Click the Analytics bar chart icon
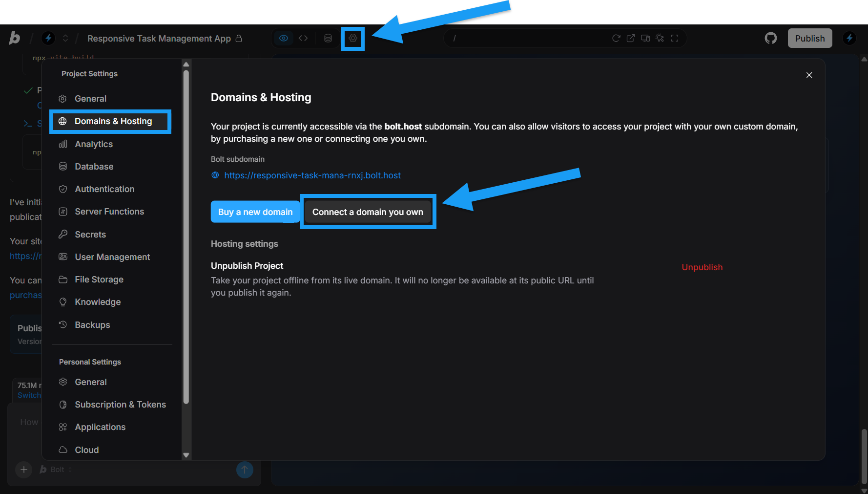The height and width of the screenshot is (494, 868). tap(63, 144)
